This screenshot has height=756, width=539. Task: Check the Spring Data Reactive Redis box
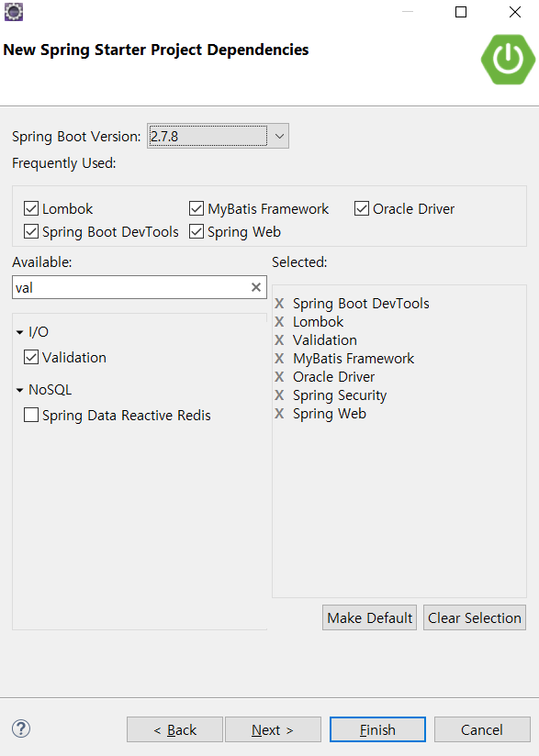pyautogui.click(x=31, y=415)
